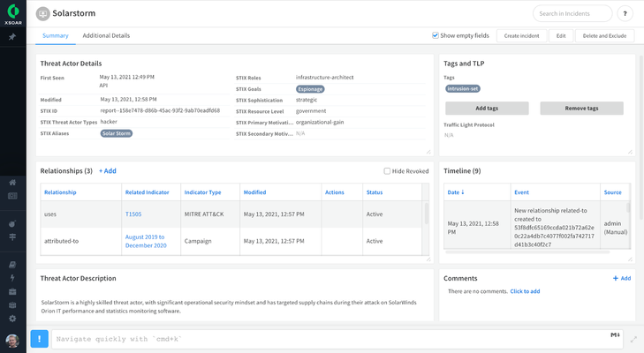Image resolution: width=644 pixels, height=353 pixels.
Task: Select the Summary tab
Action: (55, 35)
